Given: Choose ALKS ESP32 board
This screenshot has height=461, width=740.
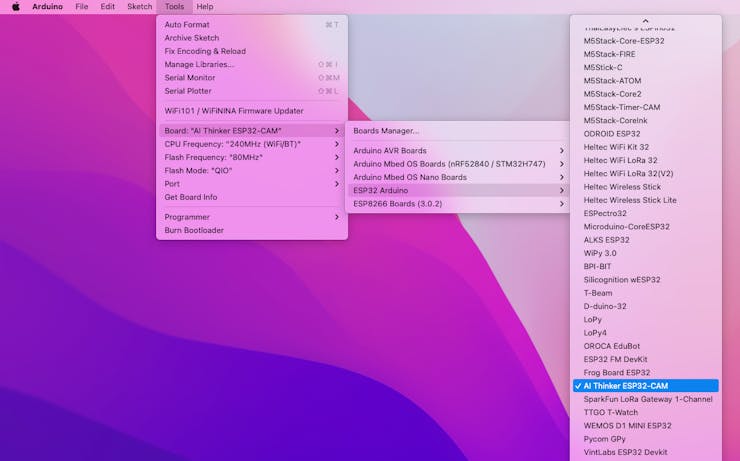Looking at the screenshot, I should 646,240.
